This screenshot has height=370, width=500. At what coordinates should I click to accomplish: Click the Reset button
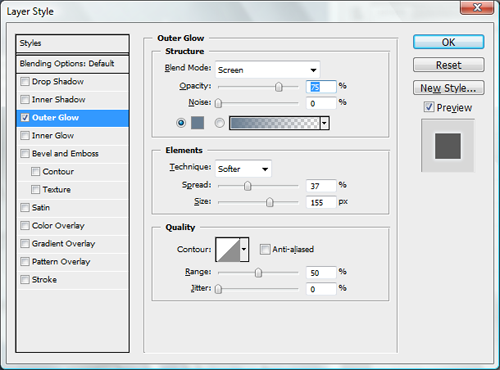click(449, 65)
